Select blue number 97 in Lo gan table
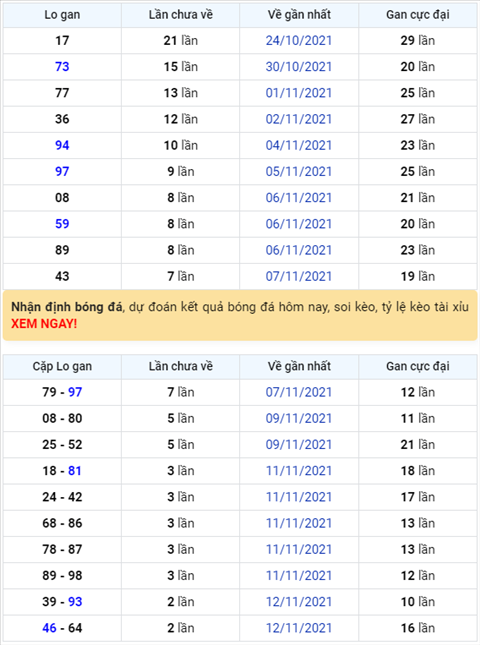Screen dimensions: 480x645 click(62, 172)
